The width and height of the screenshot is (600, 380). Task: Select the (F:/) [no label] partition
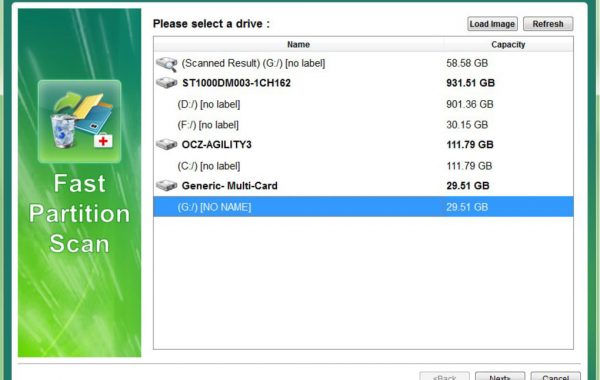pos(363,125)
